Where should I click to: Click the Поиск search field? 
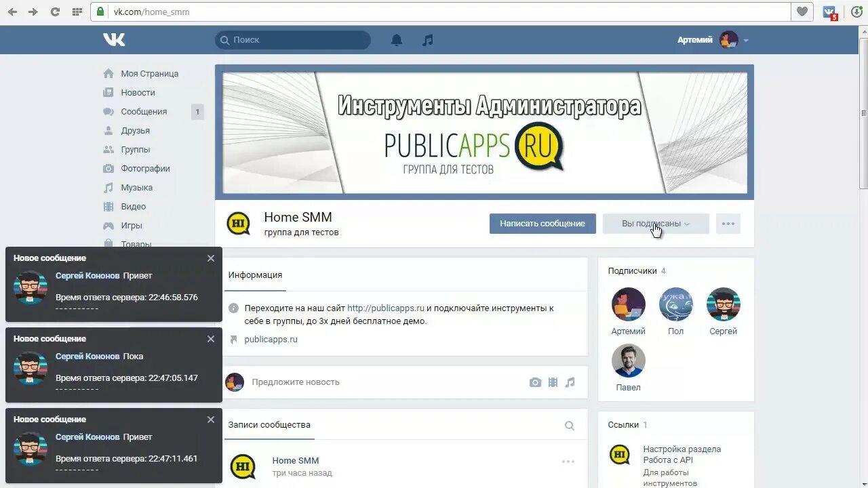point(293,40)
